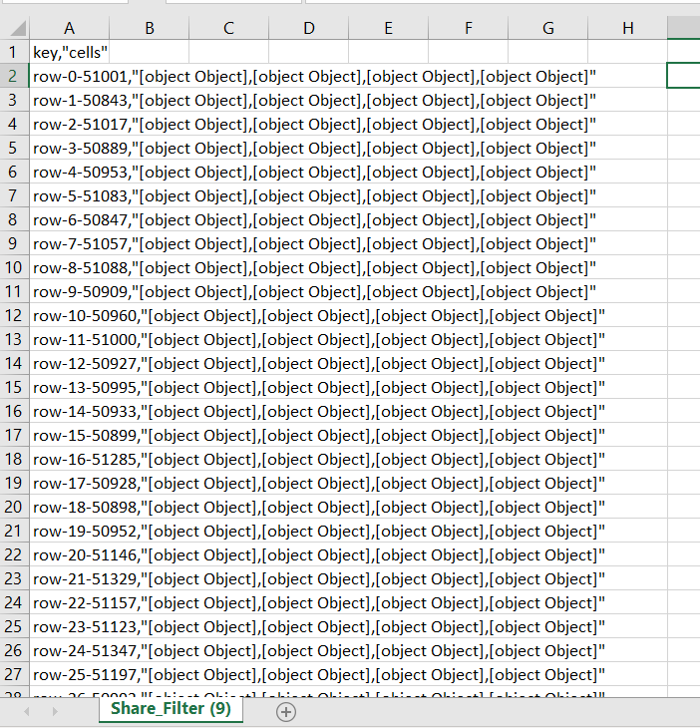Select row 20 header
Viewport: 700px width, 728px height.
tap(14, 507)
